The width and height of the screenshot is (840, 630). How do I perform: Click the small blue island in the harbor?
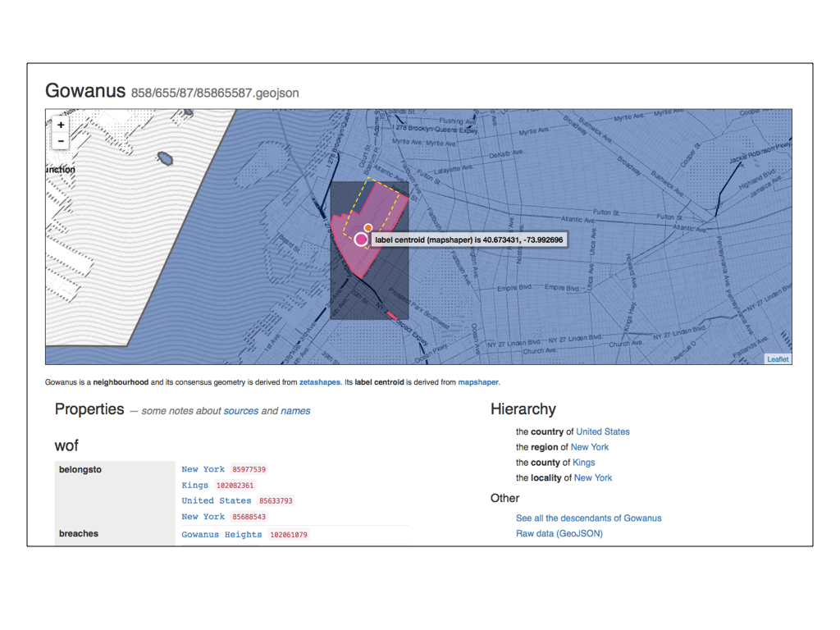click(x=165, y=158)
